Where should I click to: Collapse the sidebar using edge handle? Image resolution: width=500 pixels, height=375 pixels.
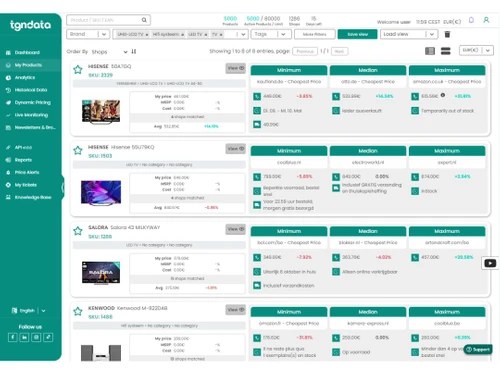tap(62, 187)
